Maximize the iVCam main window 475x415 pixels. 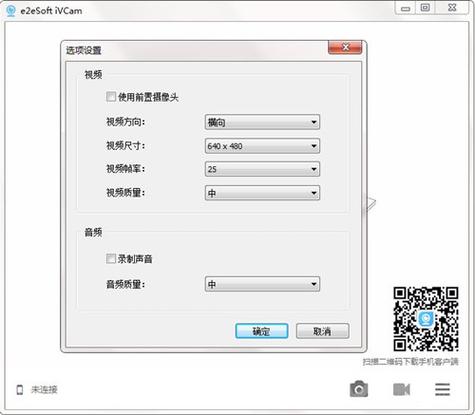[x=425, y=8]
